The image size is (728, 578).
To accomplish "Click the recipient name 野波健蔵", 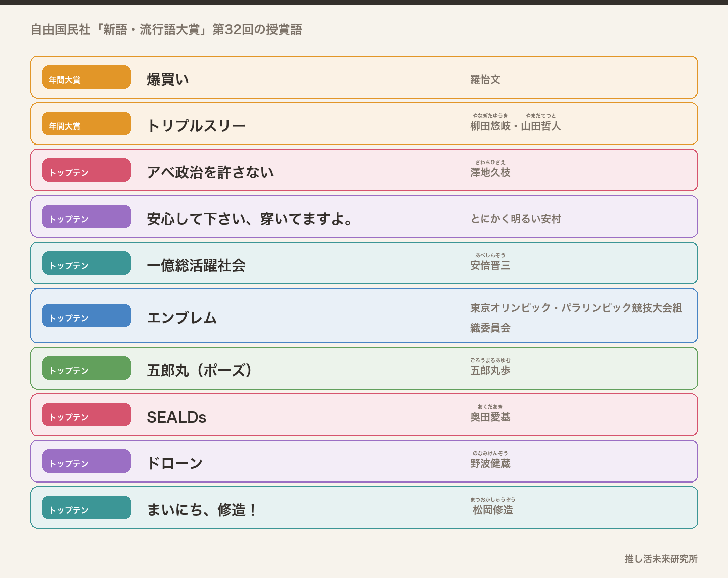I will coord(490,463).
